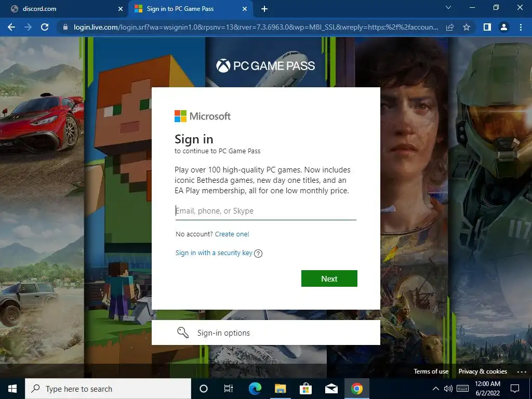Open the Mail app from taskbar
Screen dimensions: 532x399
coord(331,389)
